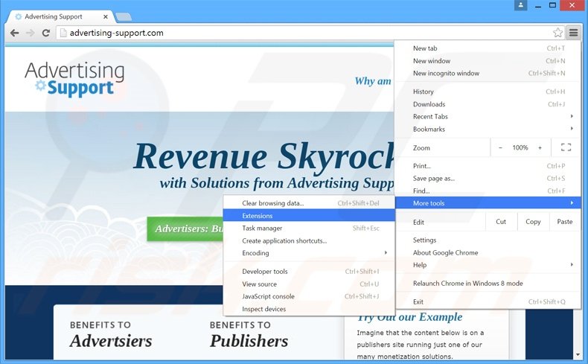
Task: Open Downloads from the menu
Action: pyautogui.click(x=488, y=104)
